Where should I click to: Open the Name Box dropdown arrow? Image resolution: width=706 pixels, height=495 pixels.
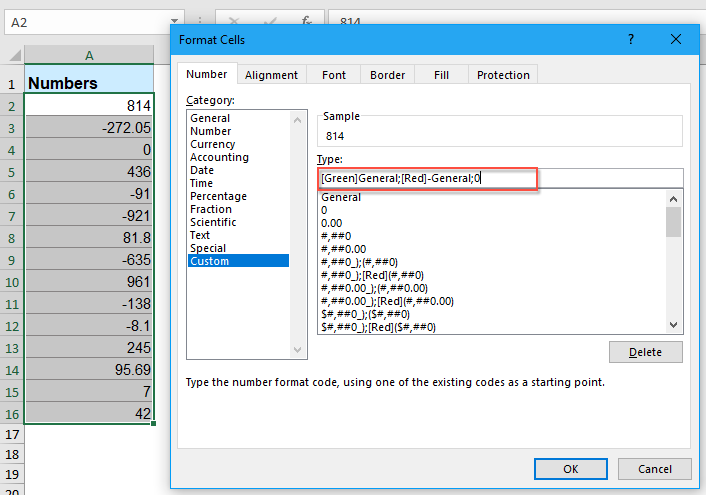[x=176, y=20]
